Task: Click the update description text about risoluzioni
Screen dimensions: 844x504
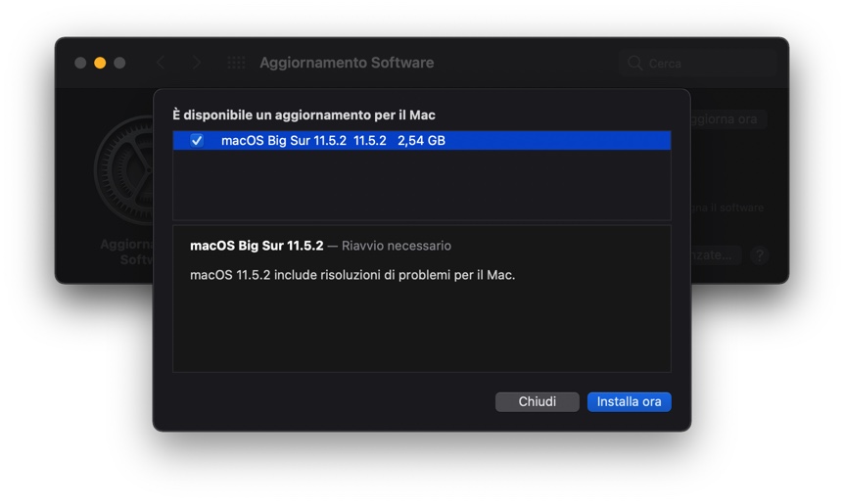Action: (352, 275)
